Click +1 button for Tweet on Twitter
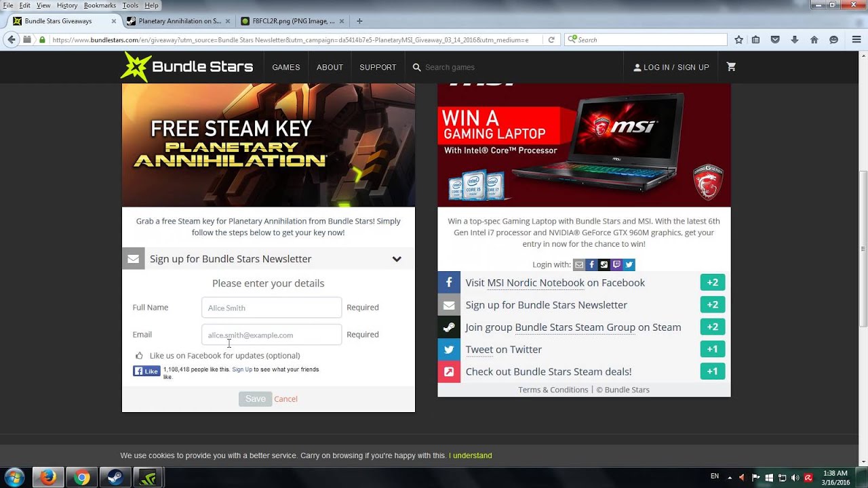The width and height of the screenshot is (868, 488). pyautogui.click(x=713, y=350)
